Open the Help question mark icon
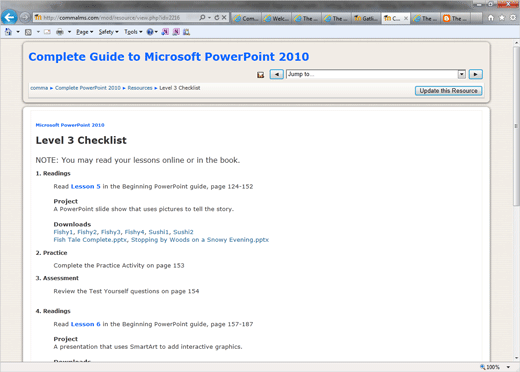 (x=150, y=32)
